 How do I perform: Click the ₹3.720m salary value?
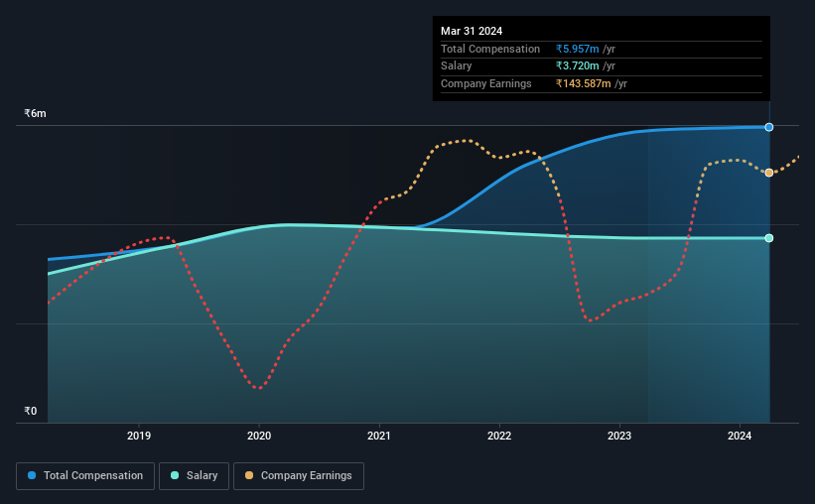click(577, 66)
